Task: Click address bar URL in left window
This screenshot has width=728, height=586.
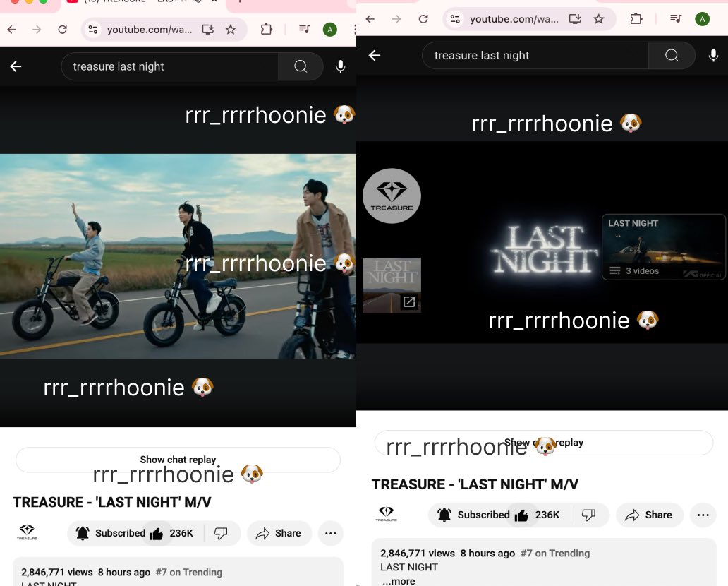Action: pyautogui.click(x=149, y=30)
